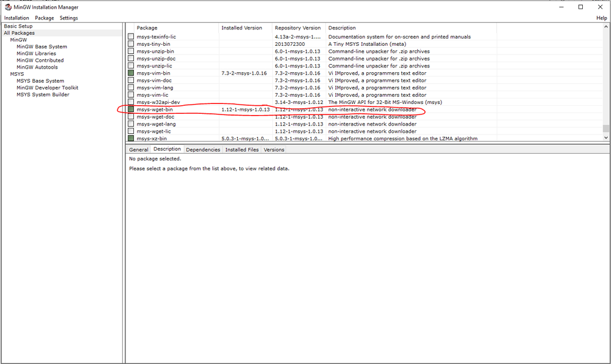Select the MinGW tree category
The image size is (611, 364).
pyautogui.click(x=18, y=40)
